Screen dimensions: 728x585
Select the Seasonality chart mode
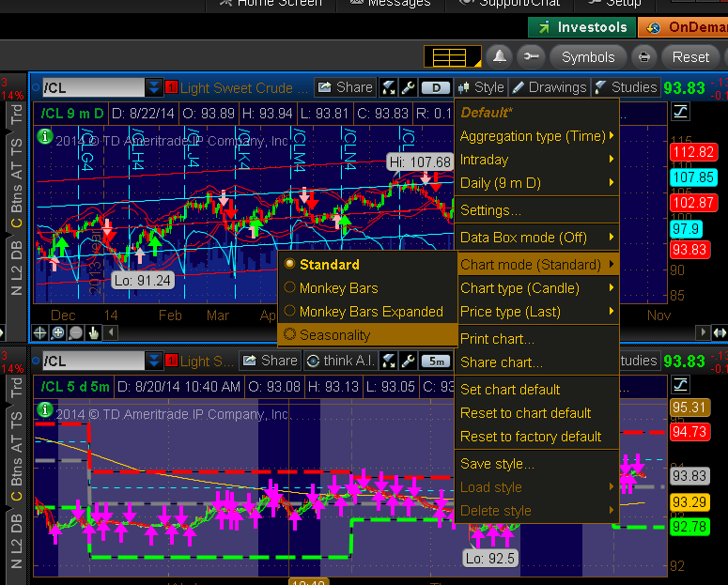pos(367,334)
